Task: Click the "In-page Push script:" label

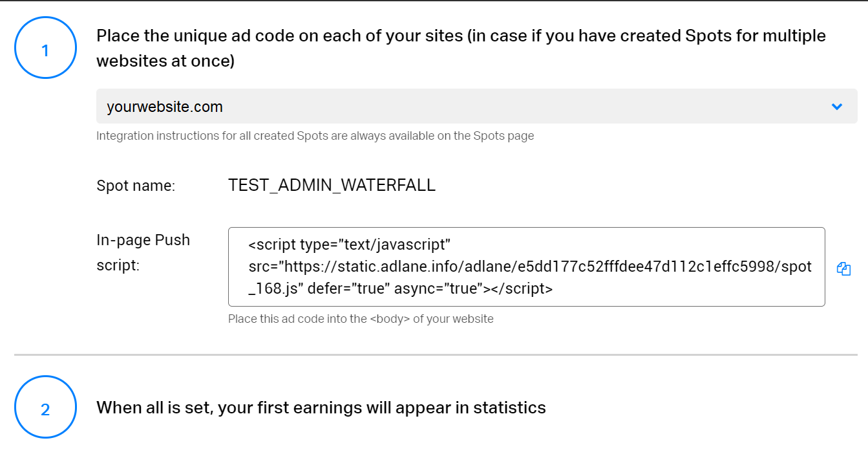Action: pos(143,252)
